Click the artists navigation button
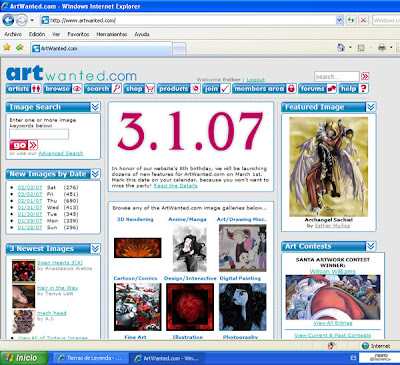 (24, 89)
